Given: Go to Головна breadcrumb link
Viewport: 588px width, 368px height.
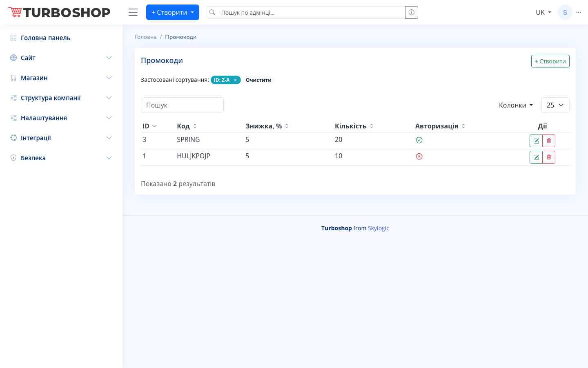Looking at the screenshot, I should [146, 37].
